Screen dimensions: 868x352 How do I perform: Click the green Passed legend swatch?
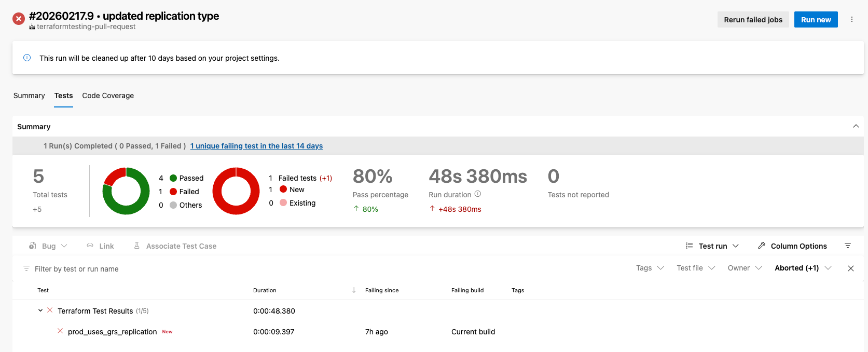(x=173, y=178)
